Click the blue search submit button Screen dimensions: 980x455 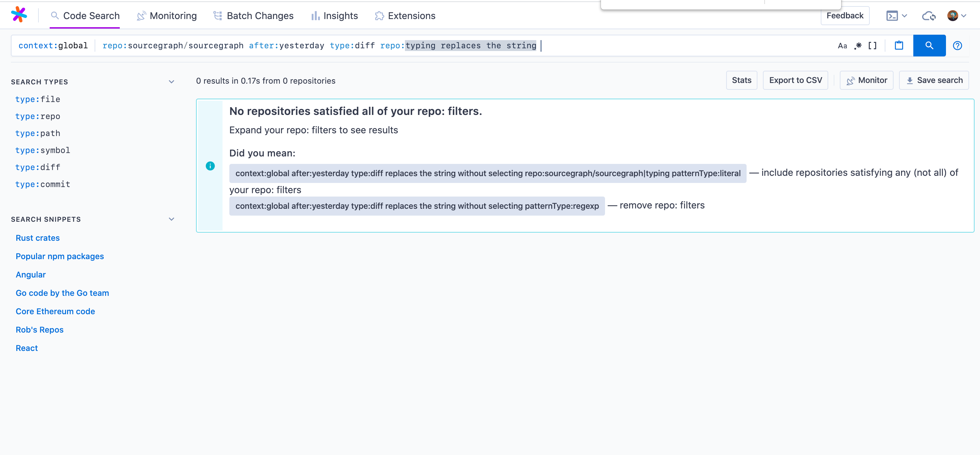click(x=929, y=46)
